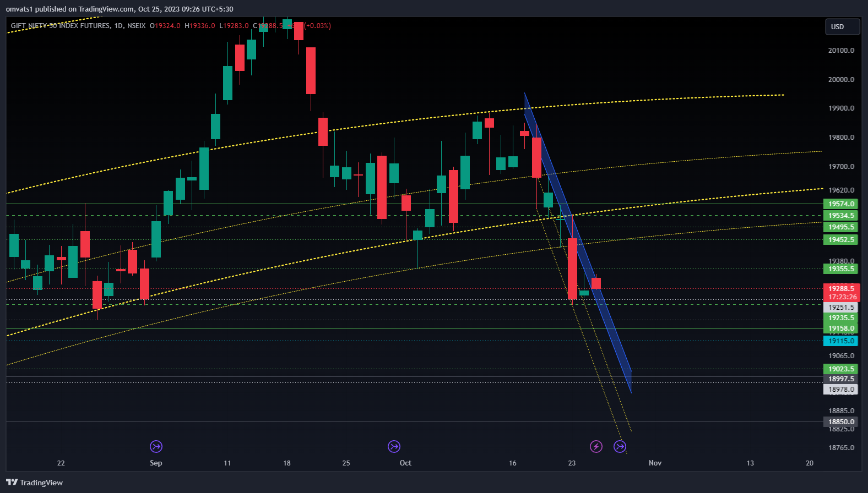
Task: Select the 19495.5 price label
Action: (840, 227)
